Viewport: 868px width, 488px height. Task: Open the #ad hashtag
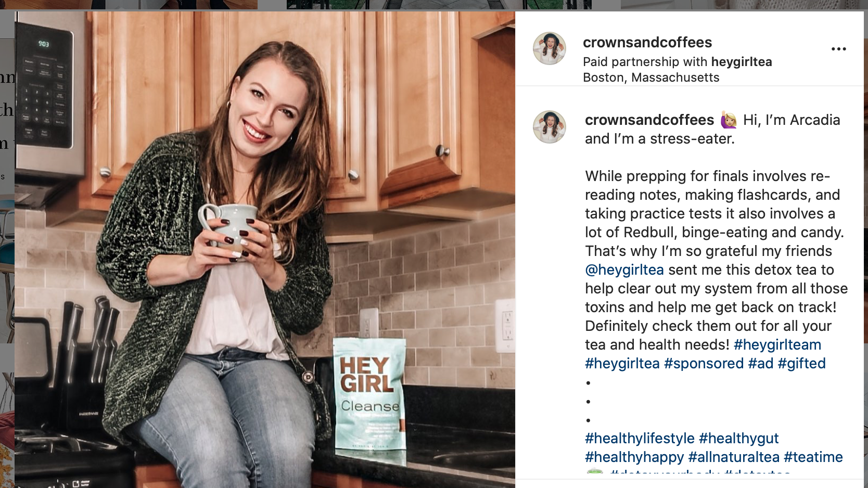[761, 364]
